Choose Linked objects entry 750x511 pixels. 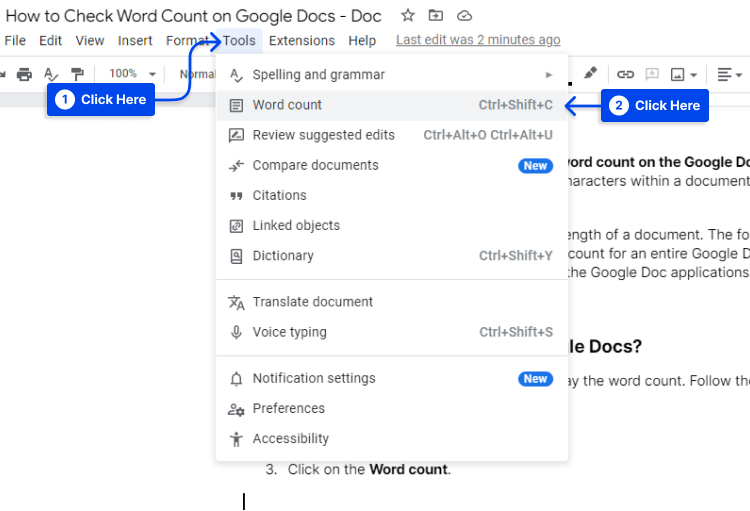[x=392, y=226]
